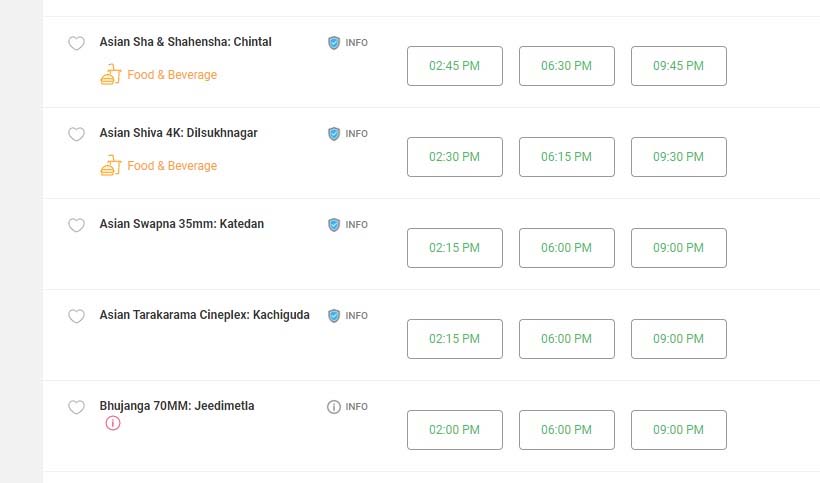Open shield INFO for Asian Sha & Shahensha
The width and height of the screenshot is (820, 483).
point(348,42)
